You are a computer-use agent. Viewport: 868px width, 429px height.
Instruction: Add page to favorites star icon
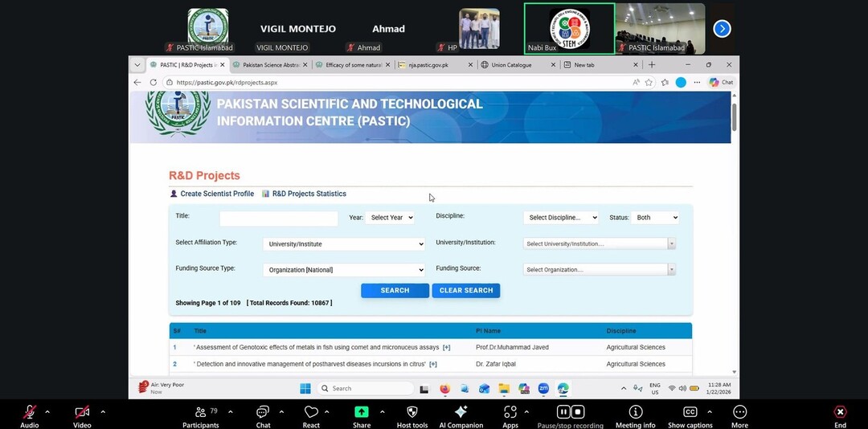tap(649, 83)
